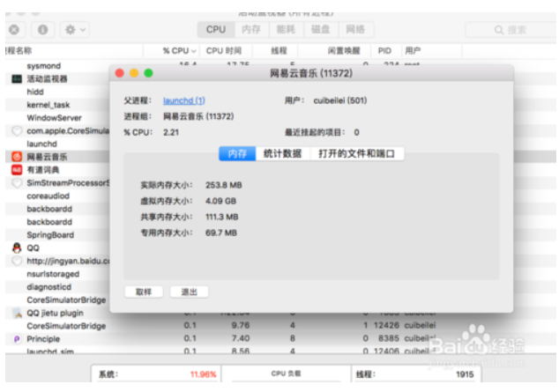Select the 内存 tab in process dialog

tap(237, 154)
